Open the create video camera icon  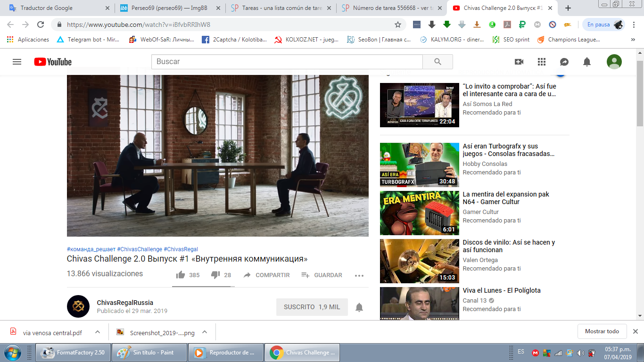519,62
